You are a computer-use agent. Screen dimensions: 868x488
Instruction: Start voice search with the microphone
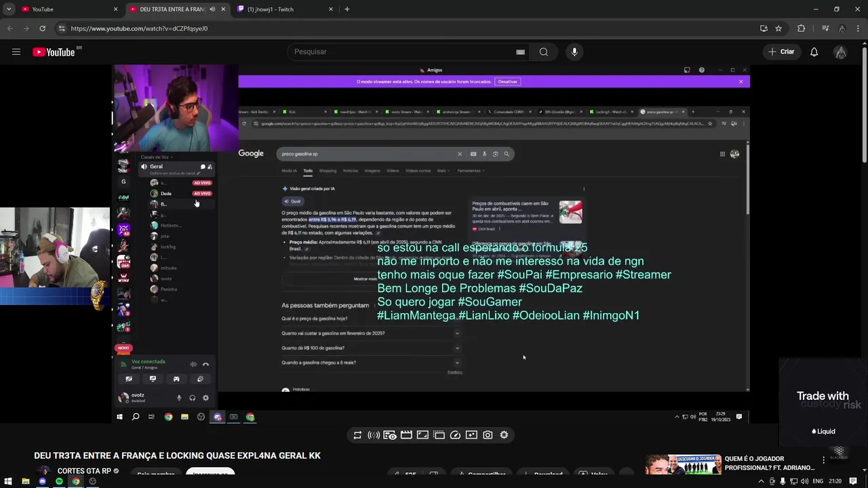coord(574,52)
